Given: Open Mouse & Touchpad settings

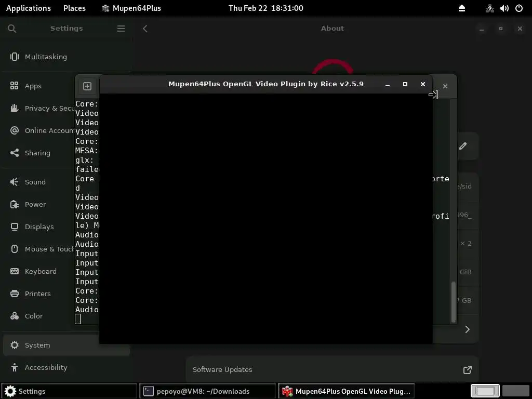Looking at the screenshot, I should 39,249.
